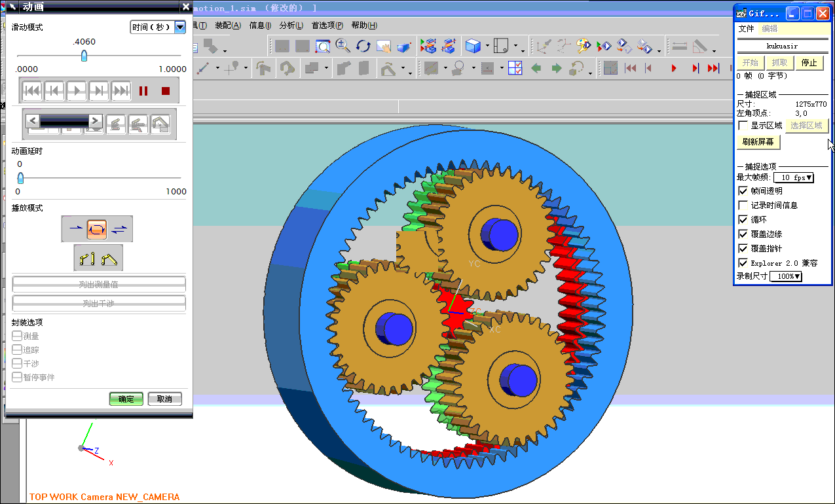Click the blue shaded cube render style icon
This screenshot has width=835, height=504.
472,46
